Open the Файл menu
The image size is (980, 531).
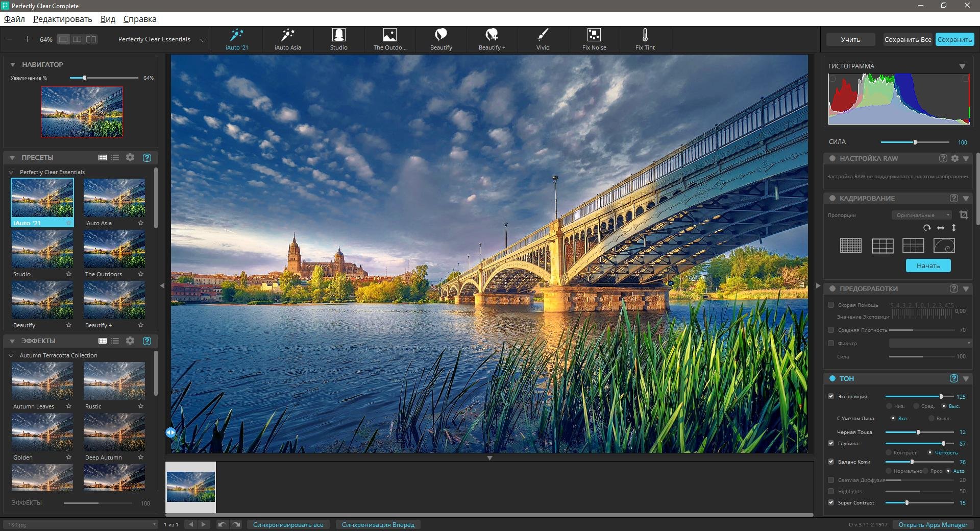click(14, 19)
